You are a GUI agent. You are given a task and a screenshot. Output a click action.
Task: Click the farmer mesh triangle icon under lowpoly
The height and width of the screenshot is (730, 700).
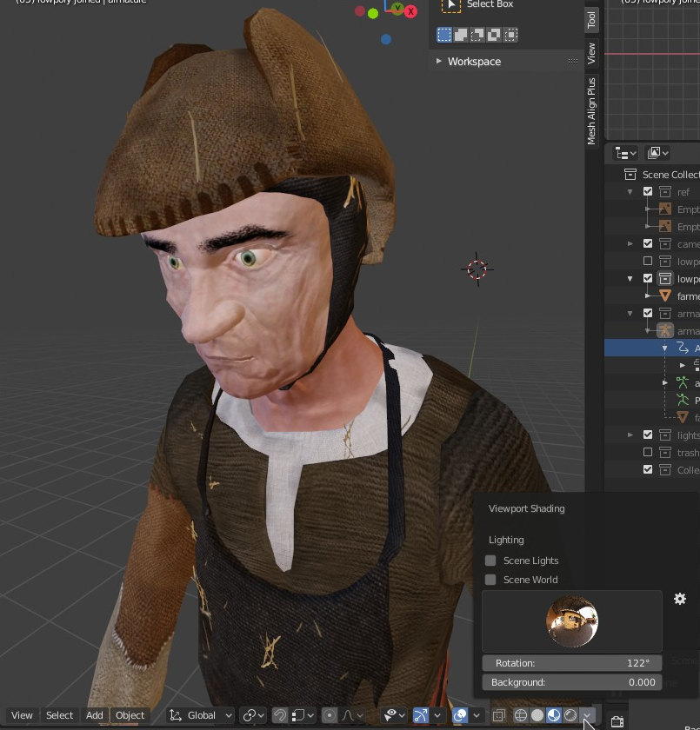(x=665, y=296)
